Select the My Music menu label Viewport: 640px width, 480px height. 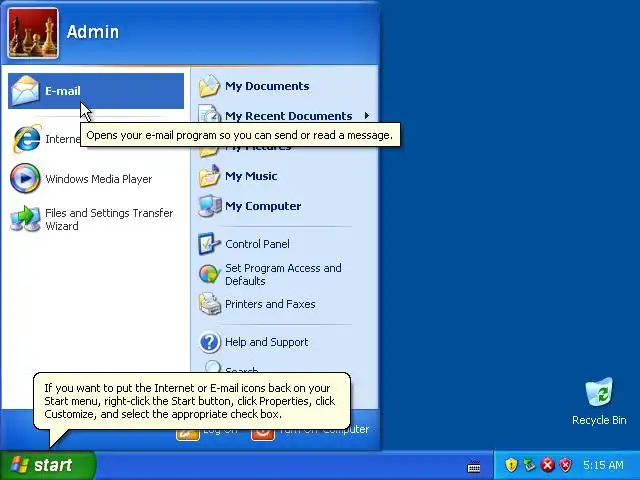point(251,176)
